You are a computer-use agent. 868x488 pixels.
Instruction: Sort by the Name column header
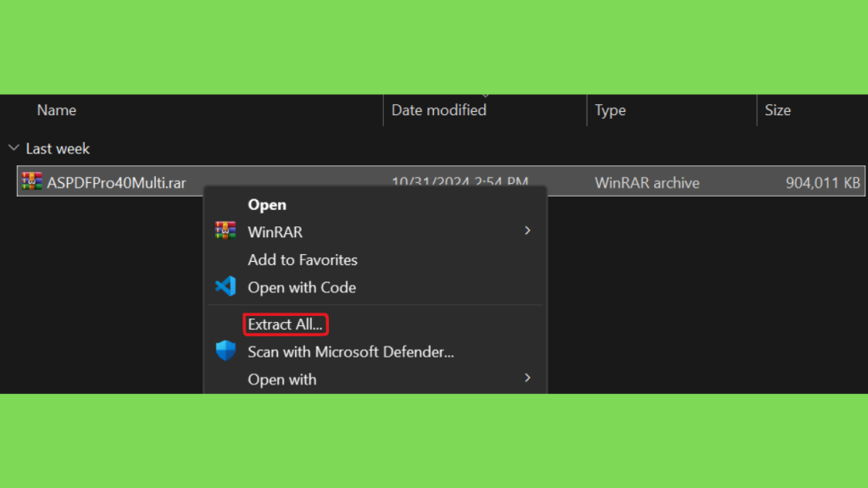pyautogui.click(x=57, y=110)
